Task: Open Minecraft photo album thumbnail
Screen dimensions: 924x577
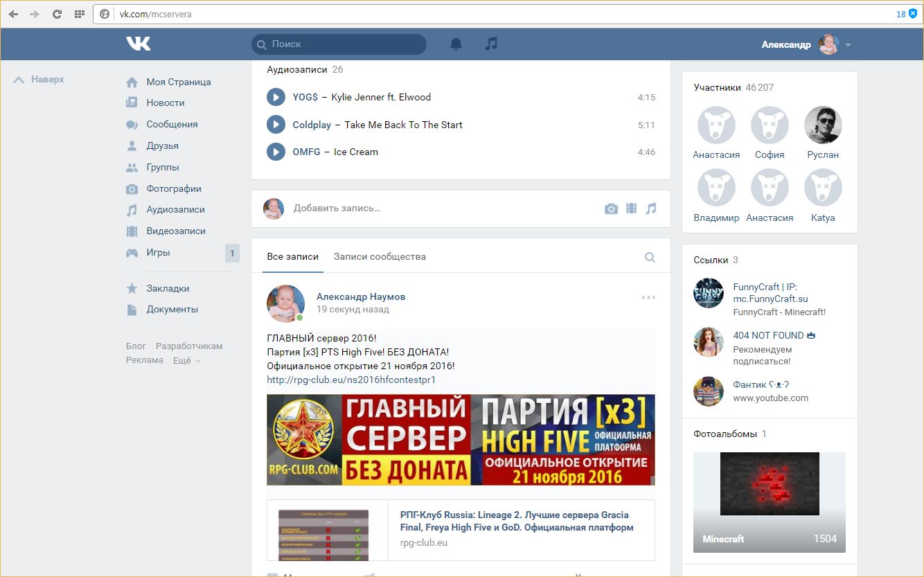Action: (770, 502)
